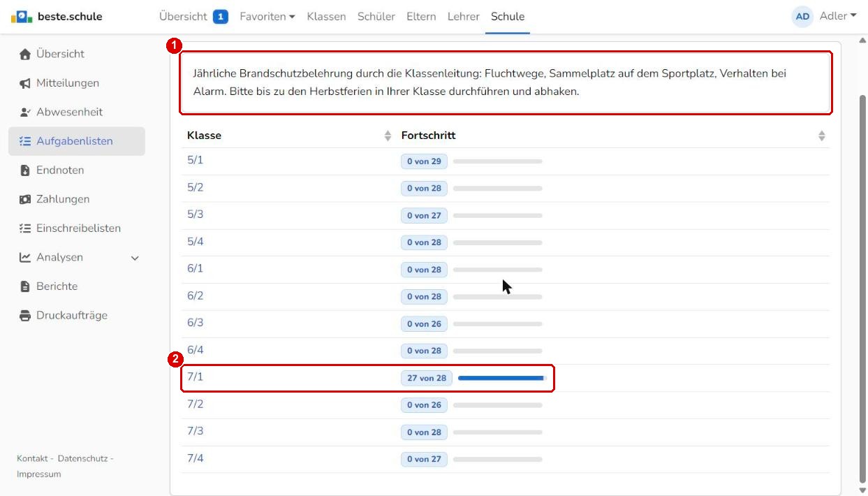868x496 pixels.
Task: Click the '0 von 29' progress badge
Action: pos(424,161)
